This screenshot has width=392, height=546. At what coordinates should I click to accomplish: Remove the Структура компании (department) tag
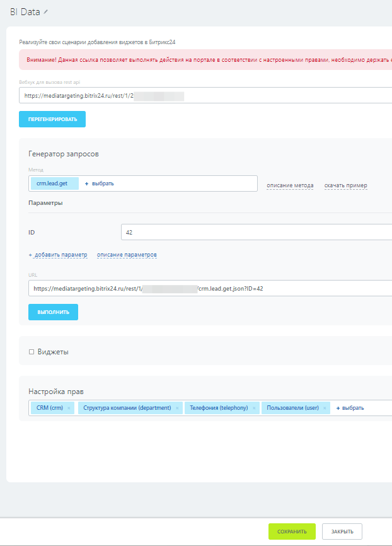177,408
